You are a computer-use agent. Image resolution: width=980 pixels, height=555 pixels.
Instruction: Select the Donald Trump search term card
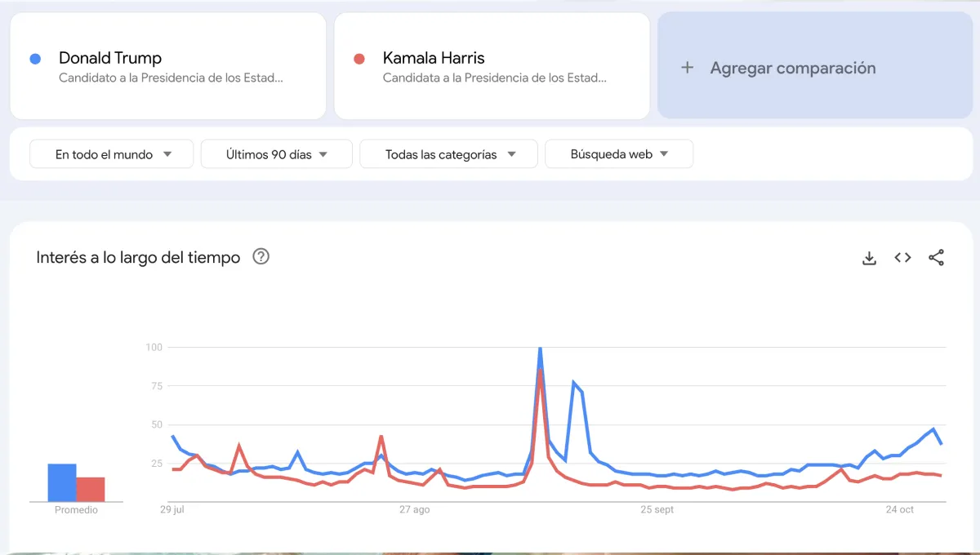point(167,65)
